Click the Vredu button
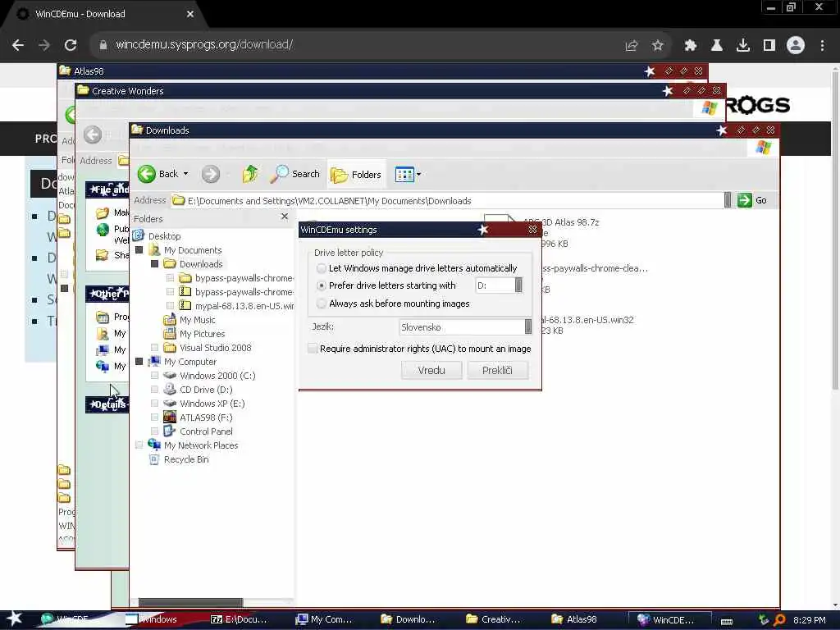The image size is (840, 630). 431,370
